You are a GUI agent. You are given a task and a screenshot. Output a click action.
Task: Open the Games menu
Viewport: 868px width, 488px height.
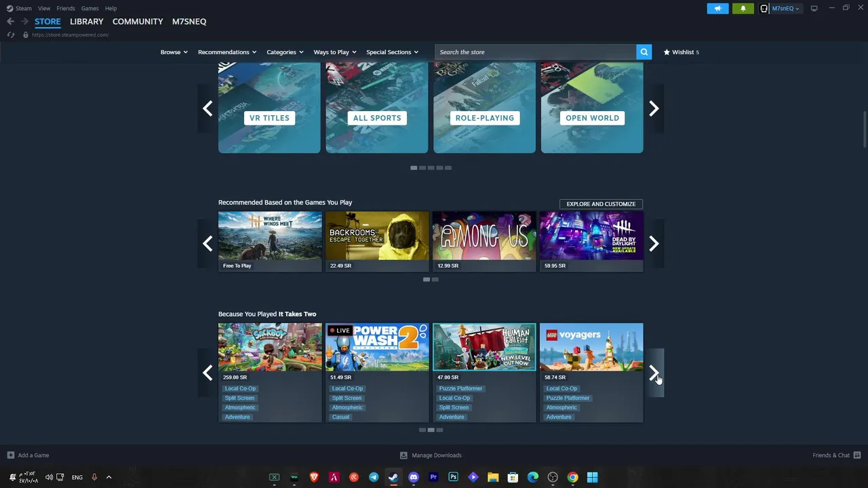point(90,8)
